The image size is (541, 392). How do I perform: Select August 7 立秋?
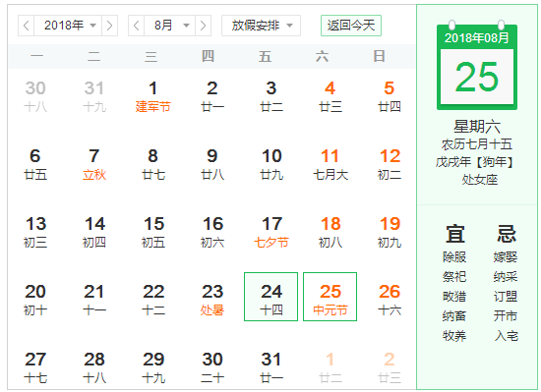tap(94, 164)
